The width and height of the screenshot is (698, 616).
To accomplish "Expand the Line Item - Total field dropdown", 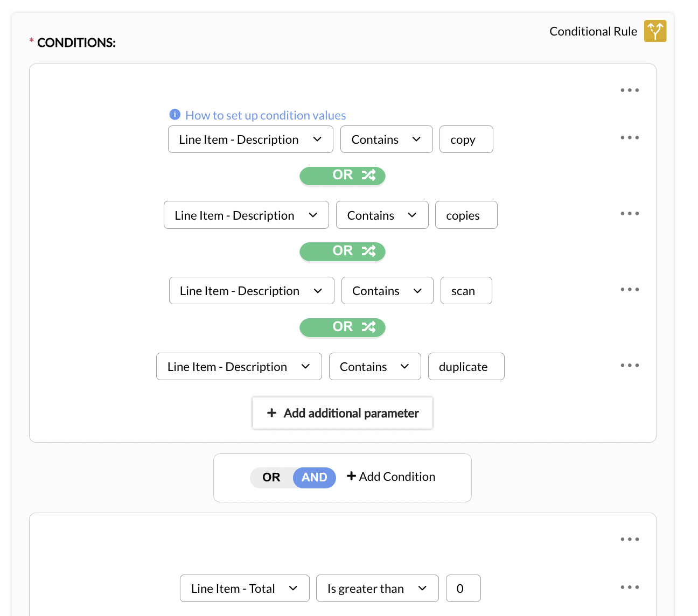I will tap(245, 589).
